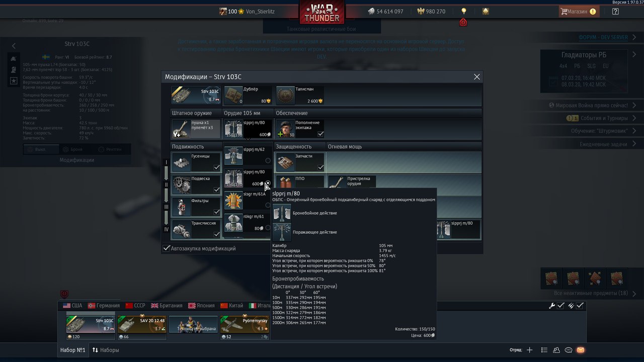Viewport: 644px width, 362px height.
Task: Toggle the Гусеницы checkbox
Action: pyautogui.click(x=216, y=167)
